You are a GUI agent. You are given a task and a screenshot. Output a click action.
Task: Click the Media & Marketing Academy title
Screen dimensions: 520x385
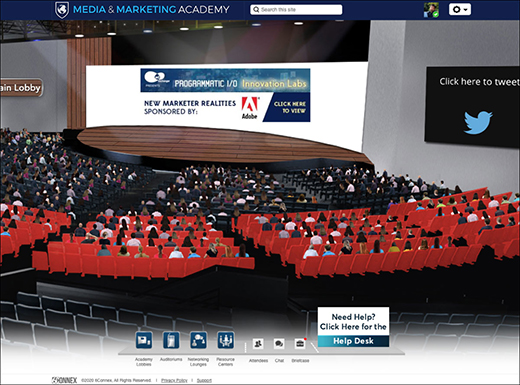click(151, 9)
